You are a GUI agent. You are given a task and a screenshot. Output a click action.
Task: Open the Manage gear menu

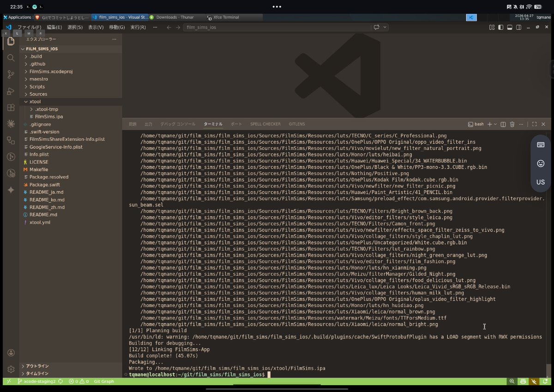(11, 369)
